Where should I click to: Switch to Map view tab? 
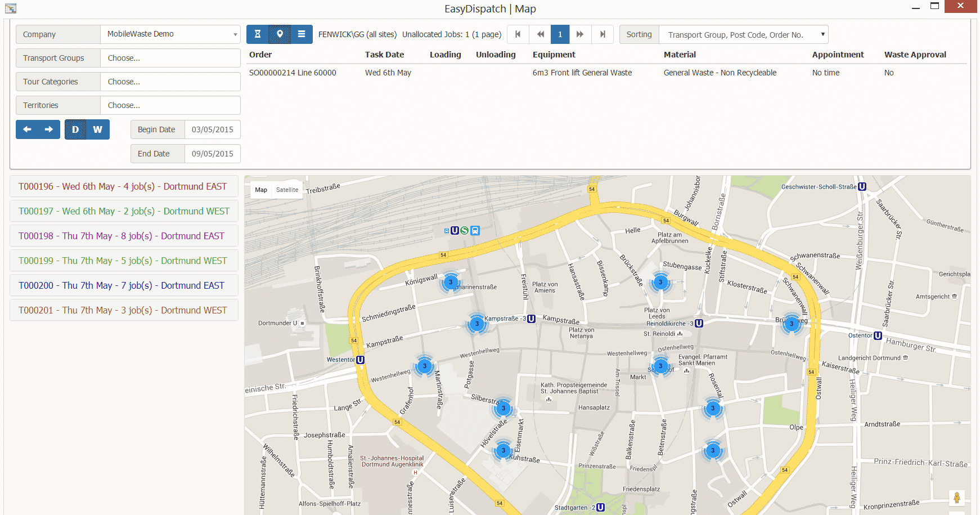(x=261, y=190)
